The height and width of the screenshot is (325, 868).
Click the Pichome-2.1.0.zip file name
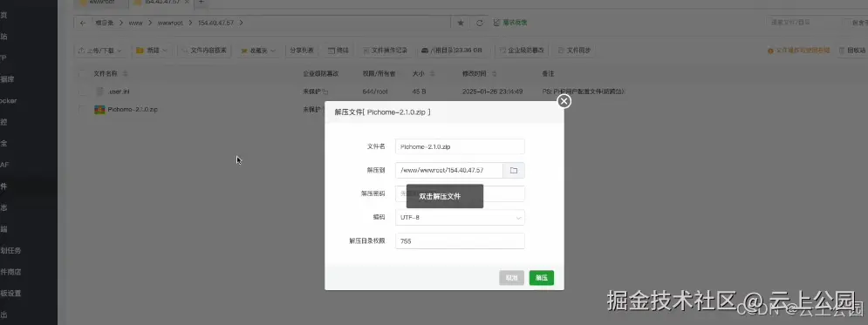133,110
